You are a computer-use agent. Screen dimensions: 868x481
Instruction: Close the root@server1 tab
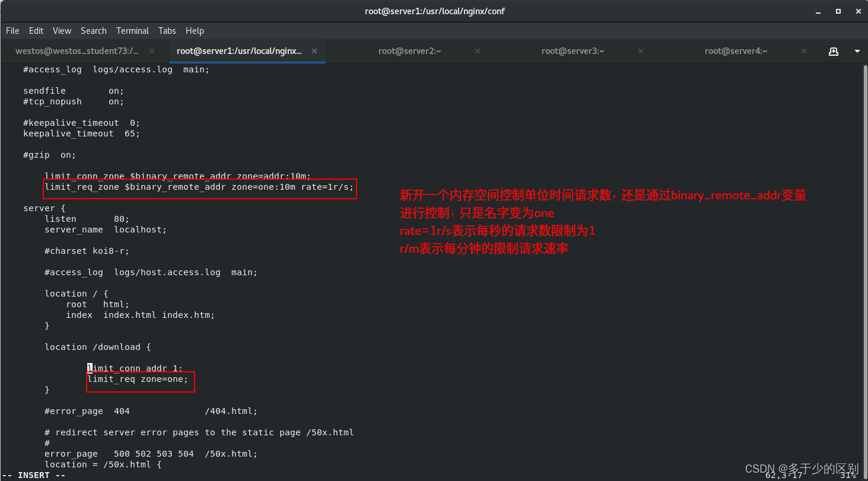tap(314, 52)
